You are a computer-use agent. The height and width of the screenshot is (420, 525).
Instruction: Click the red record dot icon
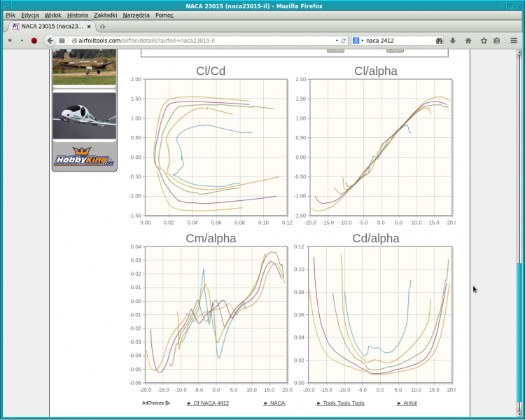(34, 41)
